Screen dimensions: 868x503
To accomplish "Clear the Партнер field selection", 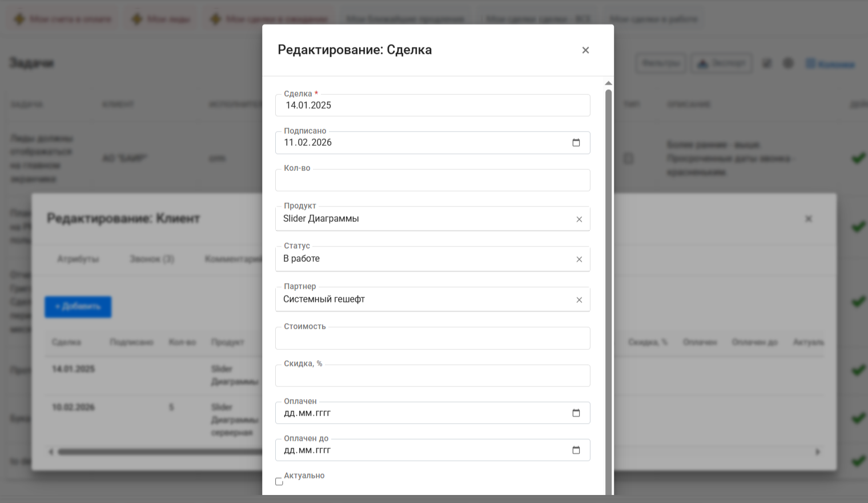I will [x=579, y=300].
